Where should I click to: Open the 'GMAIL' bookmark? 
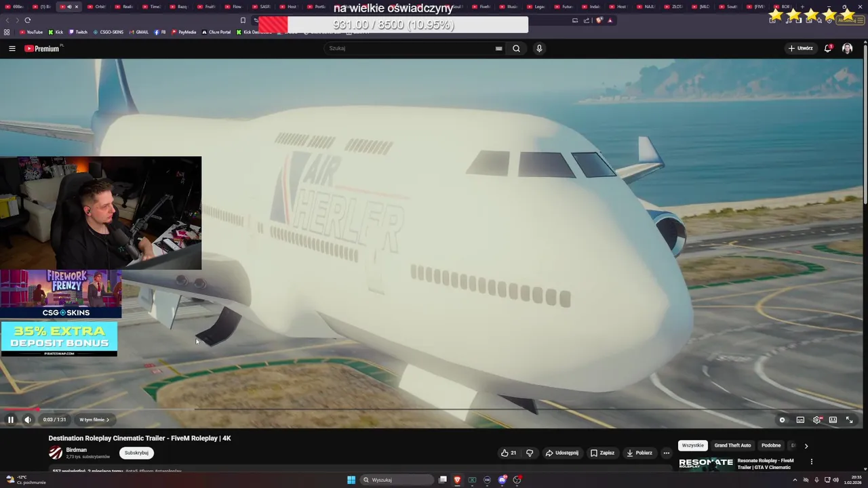pyautogui.click(x=139, y=32)
